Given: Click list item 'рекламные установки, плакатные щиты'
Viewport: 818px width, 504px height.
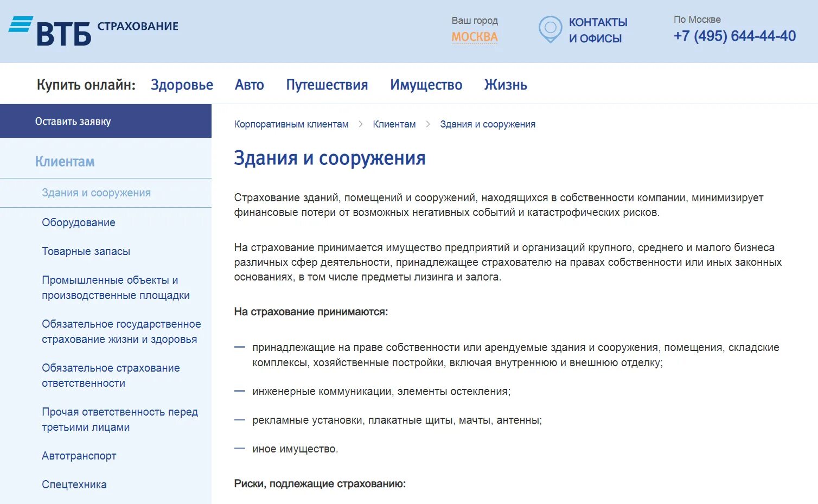Looking at the screenshot, I should 397,420.
